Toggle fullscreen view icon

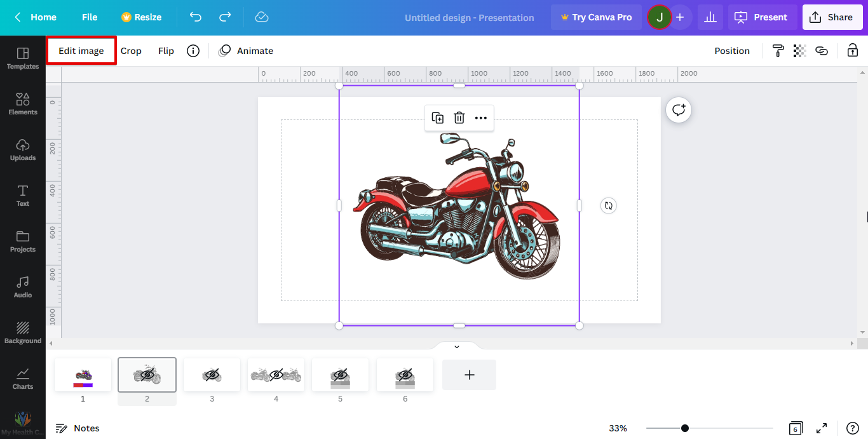tap(822, 428)
